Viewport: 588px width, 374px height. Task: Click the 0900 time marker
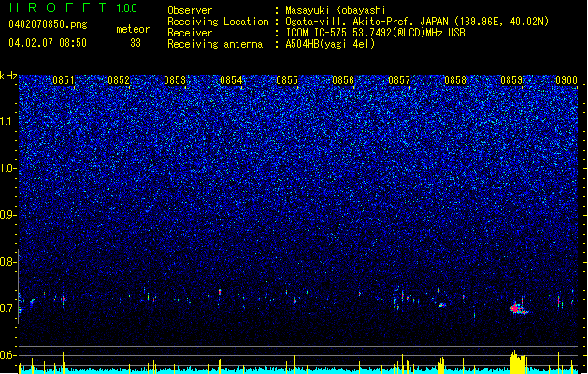(566, 79)
